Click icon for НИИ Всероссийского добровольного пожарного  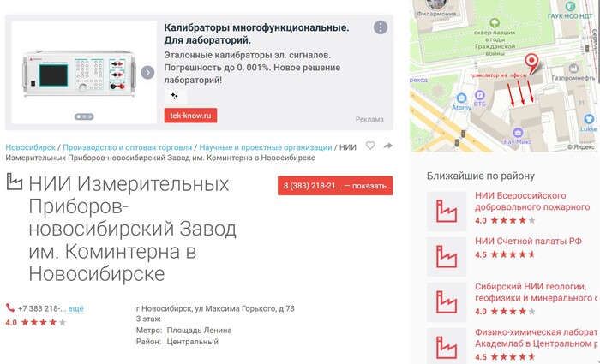pyautogui.click(x=447, y=211)
